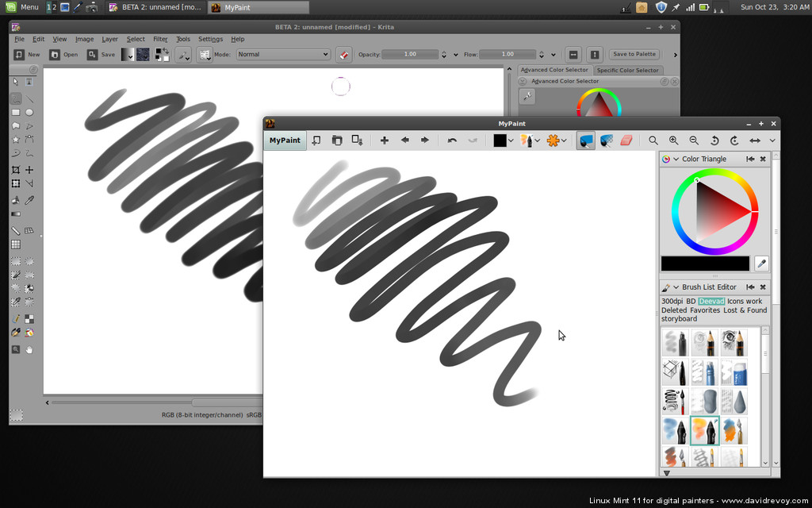
Task: Click the Krita Flow slider
Action: pos(507,55)
